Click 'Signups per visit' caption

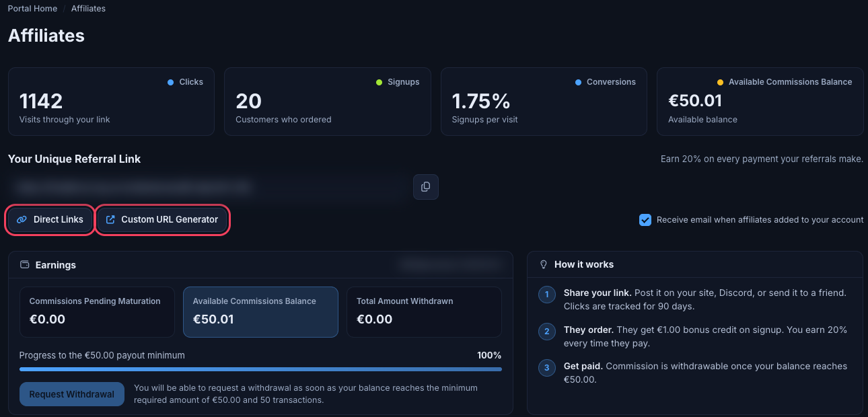pyautogui.click(x=485, y=120)
